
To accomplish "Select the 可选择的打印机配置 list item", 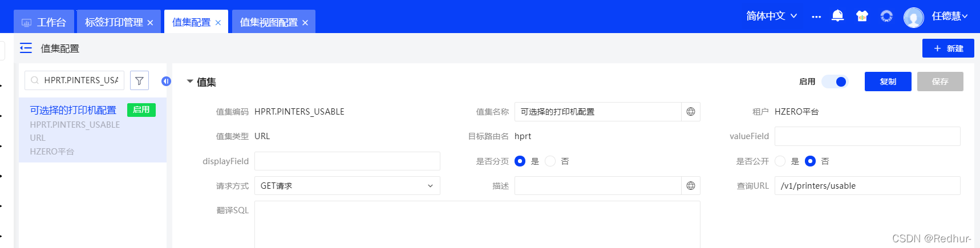I will click(x=92, y=130).
